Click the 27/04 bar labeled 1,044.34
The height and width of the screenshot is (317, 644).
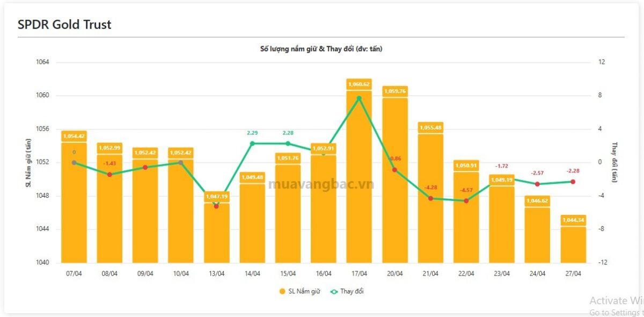point(573,239)
